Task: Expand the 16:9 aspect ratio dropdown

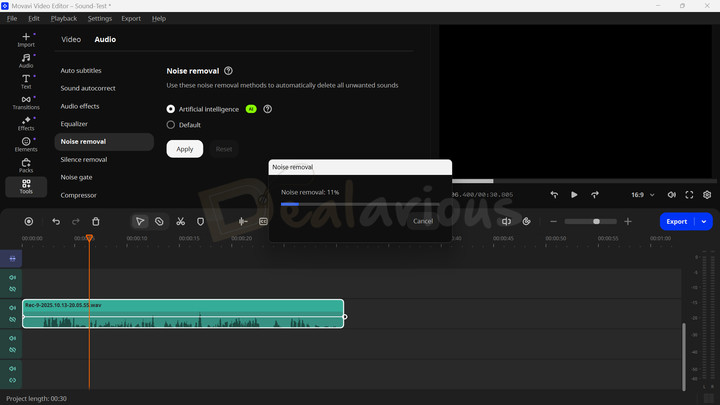Action: (x=645, y=194)
